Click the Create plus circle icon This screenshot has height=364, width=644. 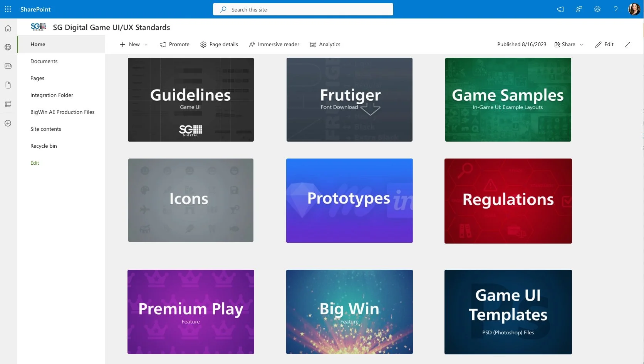[x=8, y=123]
